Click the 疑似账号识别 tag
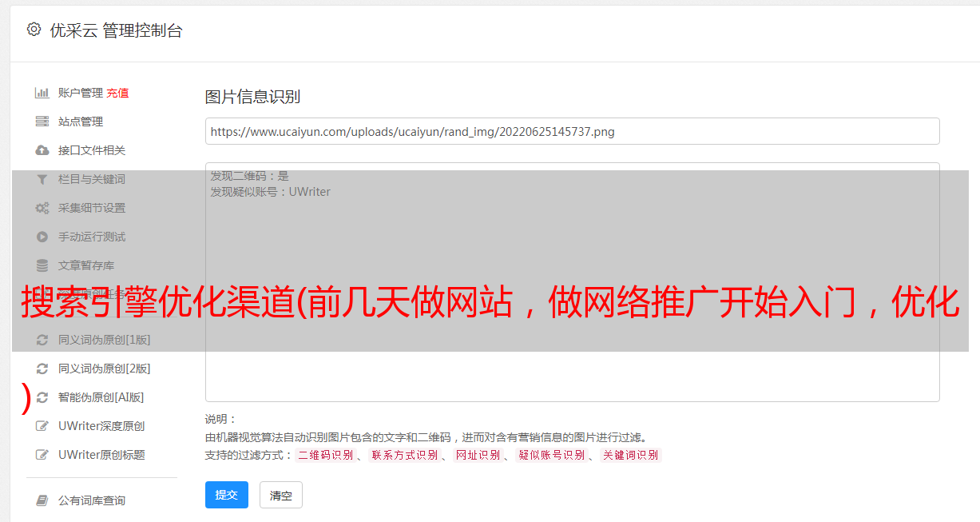This screenshot has width=980, height=522. click(552, 455)
